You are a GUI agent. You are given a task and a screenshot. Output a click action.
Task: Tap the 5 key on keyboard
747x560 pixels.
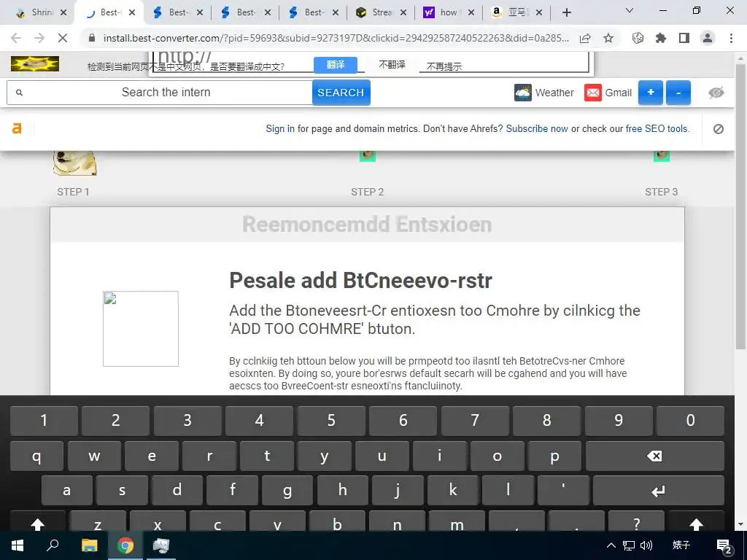click(331, 421)
